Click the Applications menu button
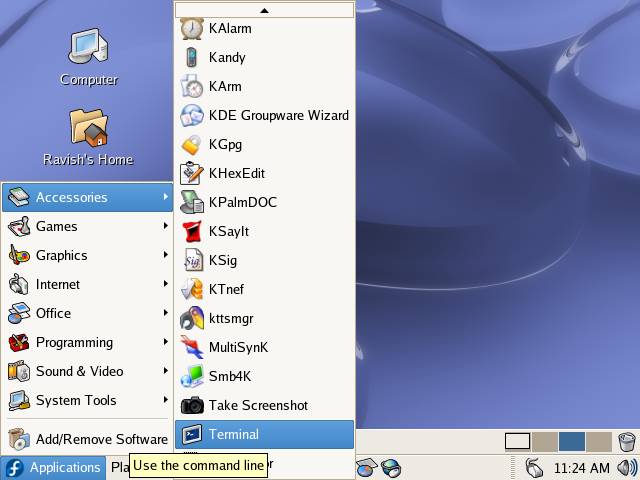This screenshot has width=640, height=480. tap(53, 467)
